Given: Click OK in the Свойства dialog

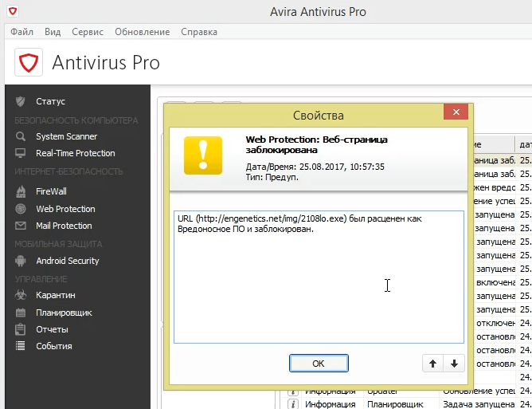Looking at the screenshot, I should [x=319, y=363].
